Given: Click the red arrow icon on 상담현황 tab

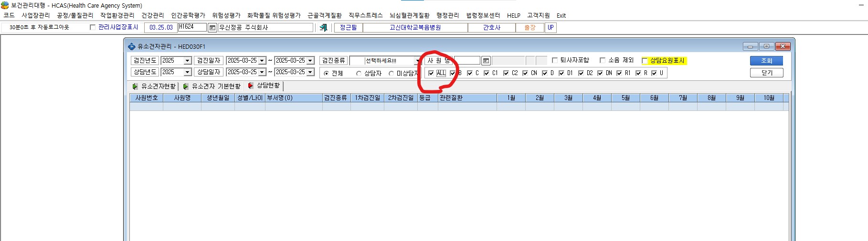Looking at the screenshot, I should pyautogui.click(x=251, y=86).
